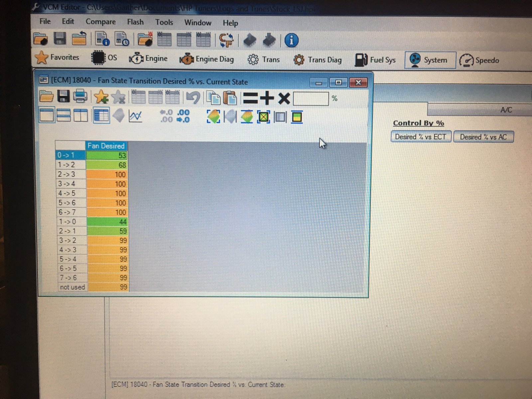This screenshot has height=399, width=532.
Task: Select the 2->3 row header
Action: click(x=71, y=174)
